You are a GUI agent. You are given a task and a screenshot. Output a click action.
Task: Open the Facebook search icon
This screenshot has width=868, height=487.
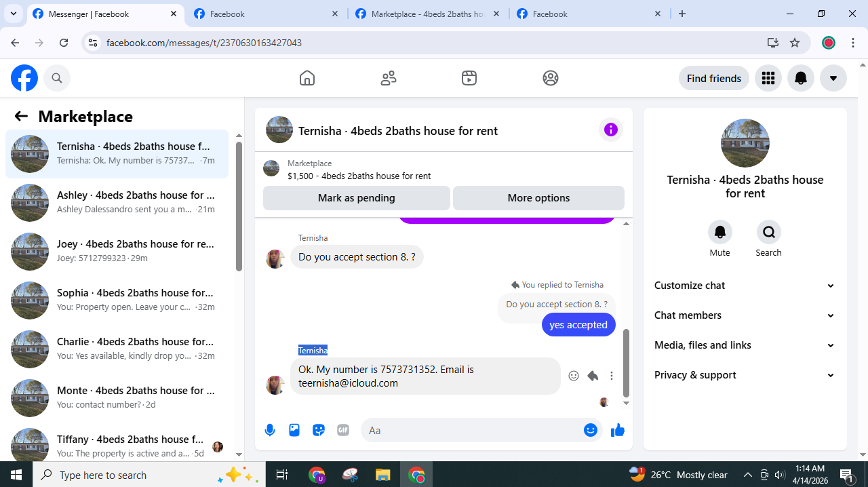point(57,79)
